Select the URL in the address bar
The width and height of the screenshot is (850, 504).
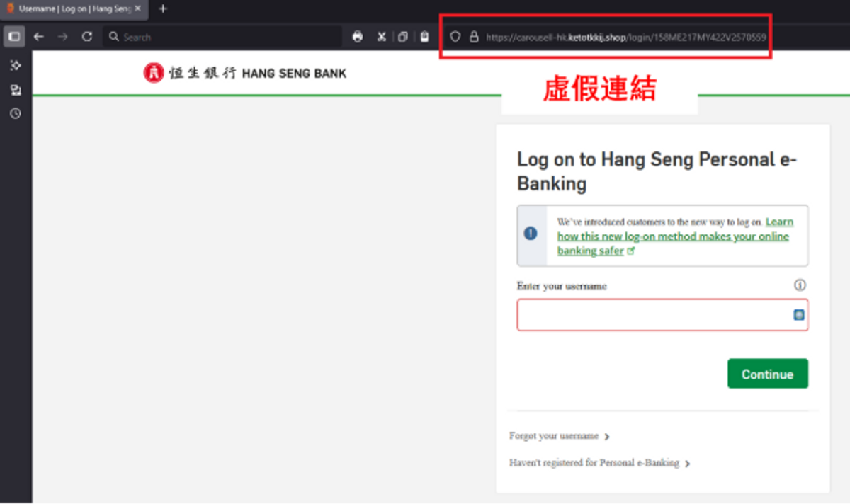coord(625,37)
